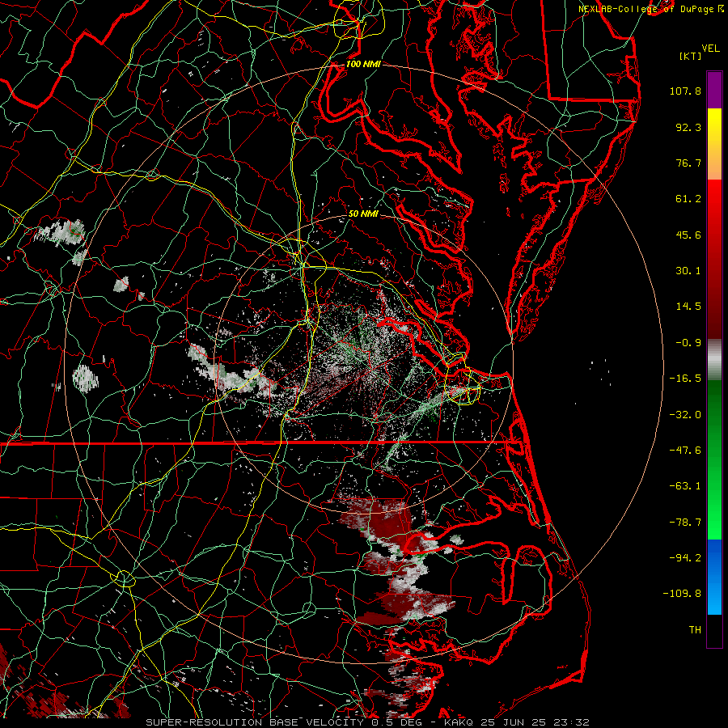Click the 23:32 timestamp in caption
Image resolution: width=728 pixels, height=728 pixels.
(574, 722)
